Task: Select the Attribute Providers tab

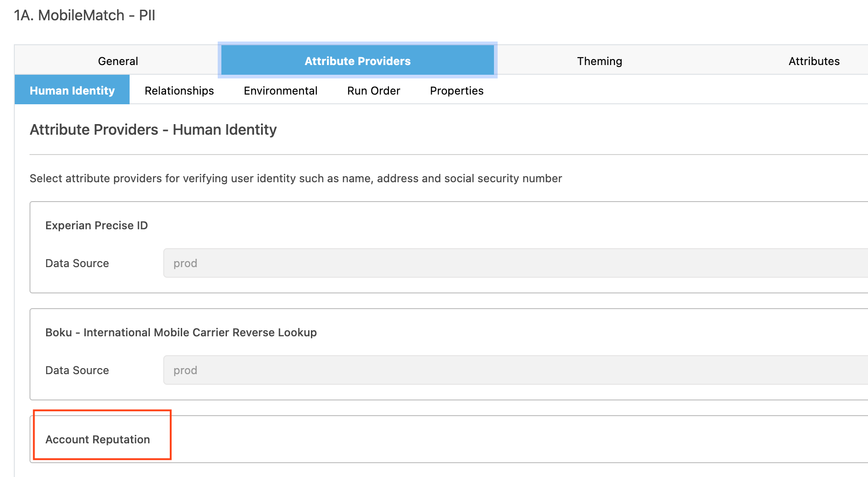Action: coord(357,61)
